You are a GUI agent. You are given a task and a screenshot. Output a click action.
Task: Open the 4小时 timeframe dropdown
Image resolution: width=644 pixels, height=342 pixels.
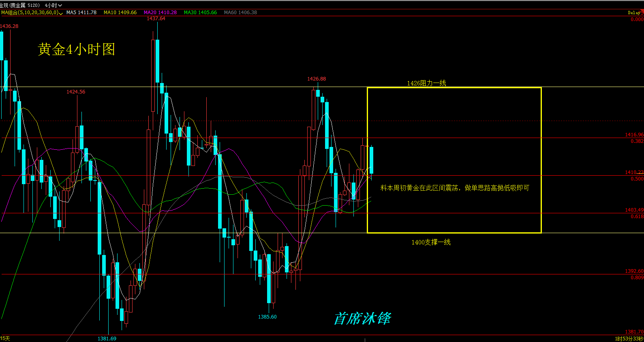coord(53,5)
